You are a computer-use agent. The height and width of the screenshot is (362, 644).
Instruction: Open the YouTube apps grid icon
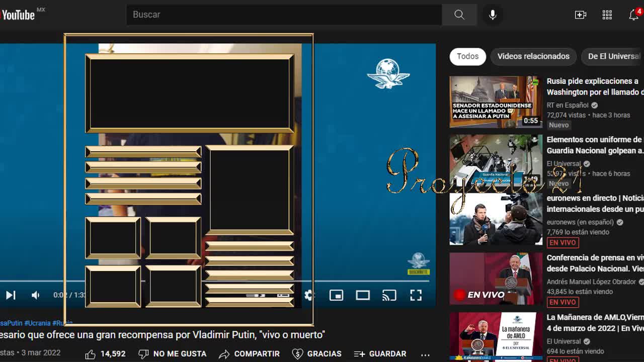607,15
